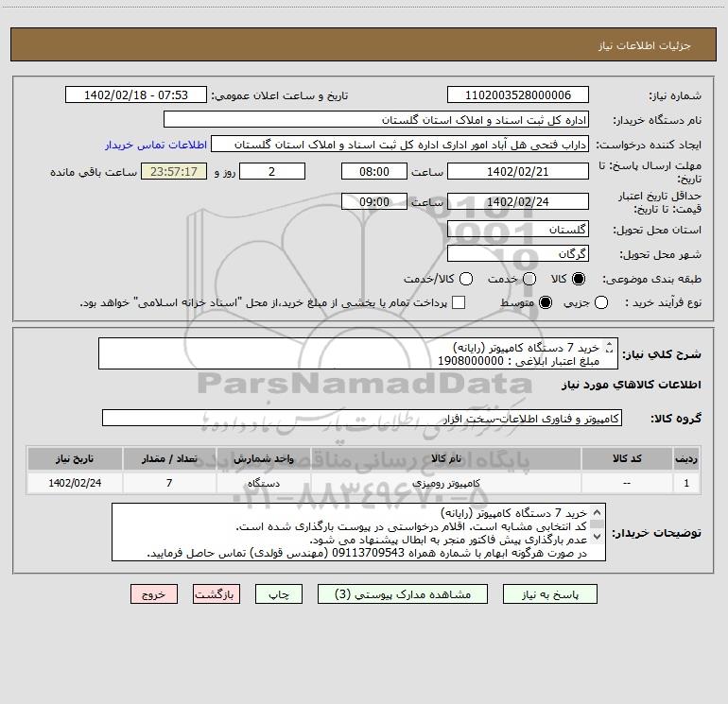728x704 pixels.
Task: Click the نام دستگاه خریدار field
Action: (376, 120)
